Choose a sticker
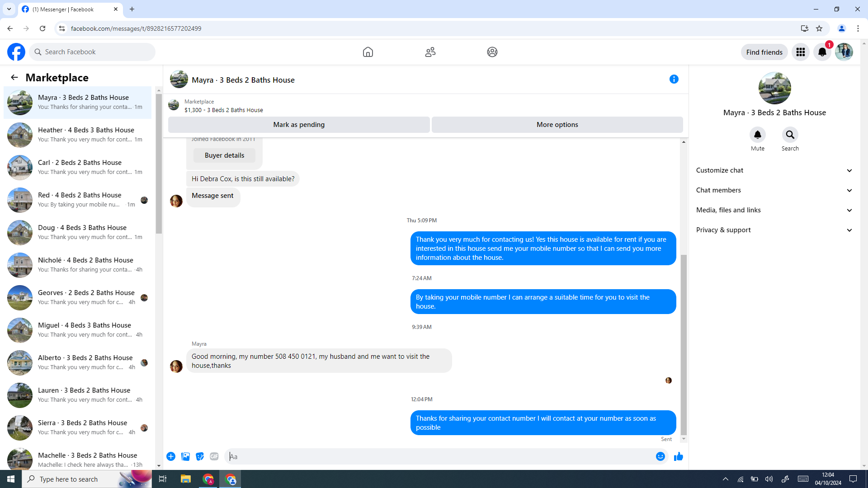Image resolution: width=868 pixels, height=488 pixels. [x=200, y=456]
